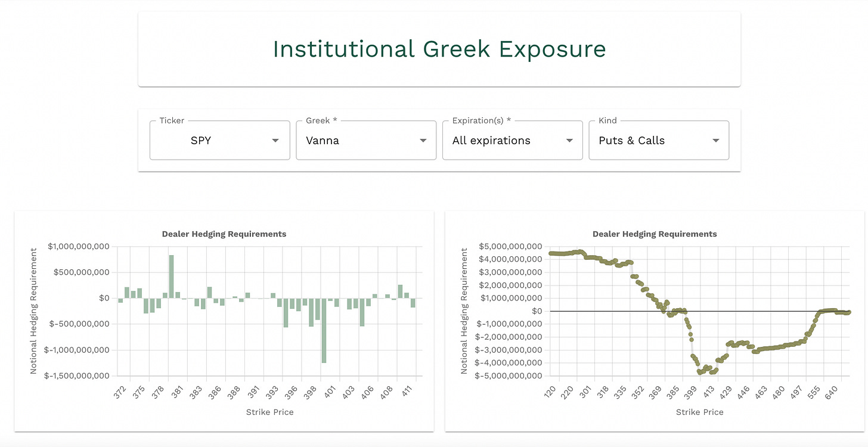Click the scatter chart's Notional Hedging Requirement axis title
868x447 pixels.
point(464,311)
